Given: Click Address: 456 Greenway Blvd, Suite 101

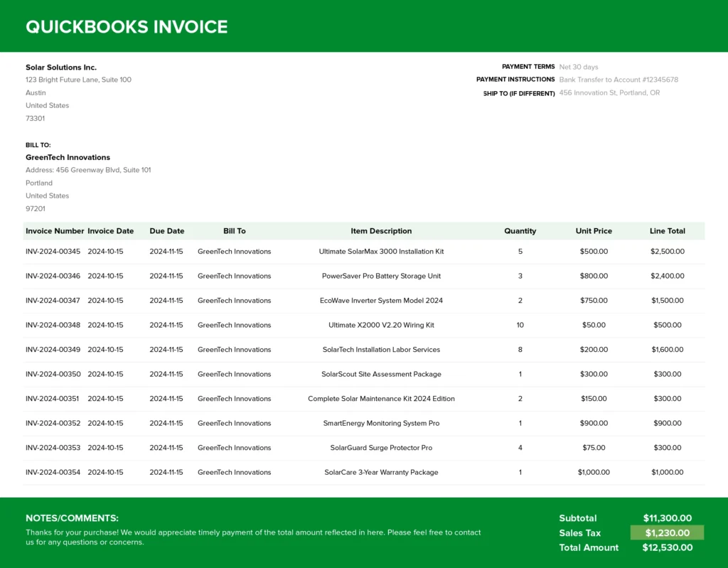Looking at the screenshot, I should [x=88, y=170].
